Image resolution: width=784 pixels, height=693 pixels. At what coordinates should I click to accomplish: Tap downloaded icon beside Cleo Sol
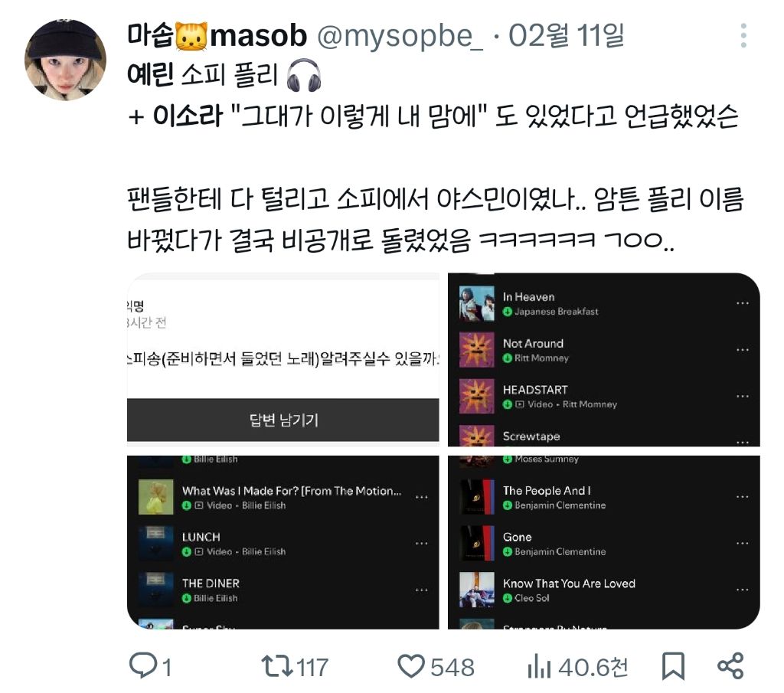click(508, 598)
